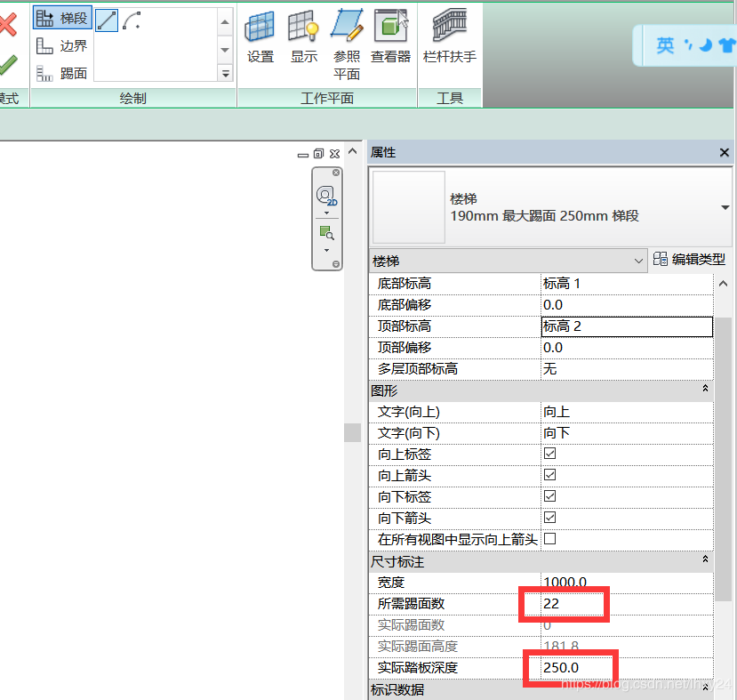Screen dimensions: 737x700
Task: Open zoom tool dropdown arrow
Action: (x=326, y=250)
